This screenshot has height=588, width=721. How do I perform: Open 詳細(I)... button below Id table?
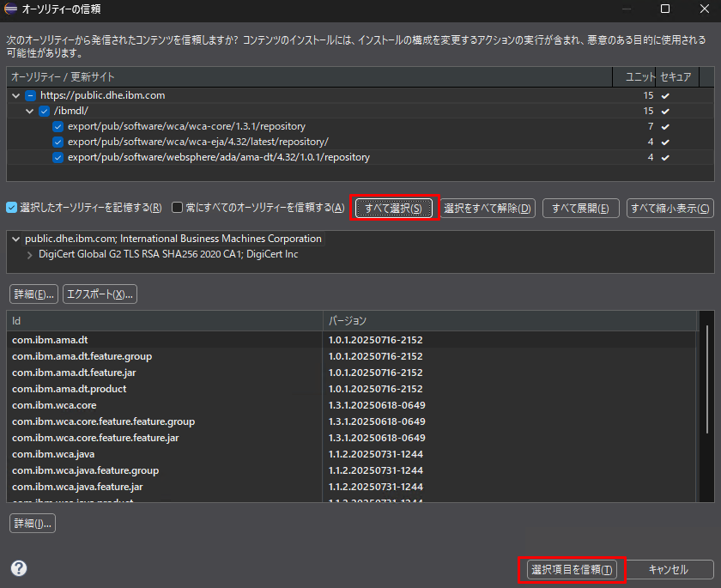[33, 523]
